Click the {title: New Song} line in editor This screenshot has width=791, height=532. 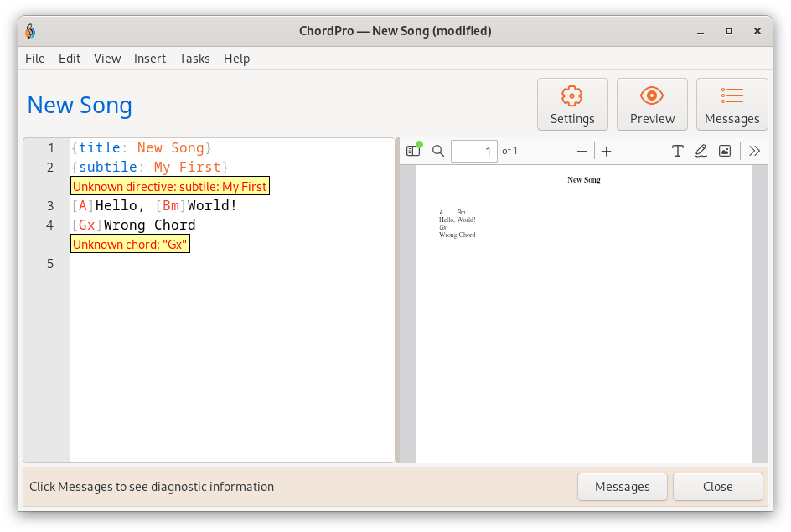click(142, 147)
